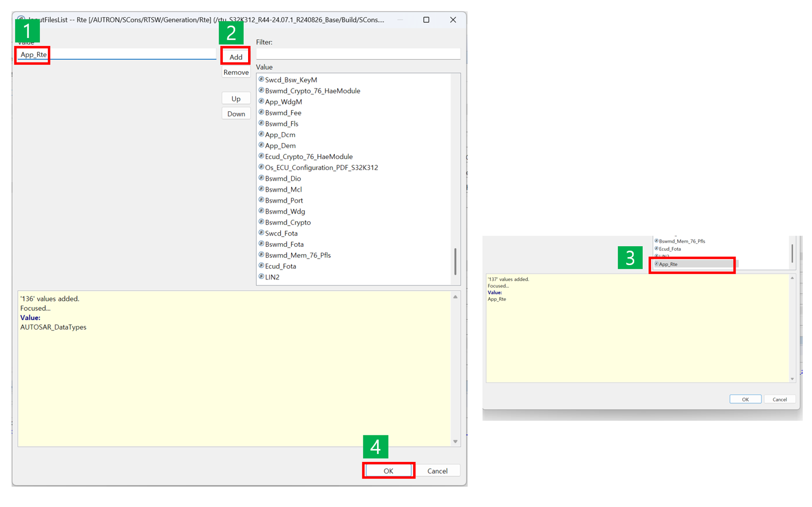
Task: Click the Remove button
Action: tap(236, 72)
